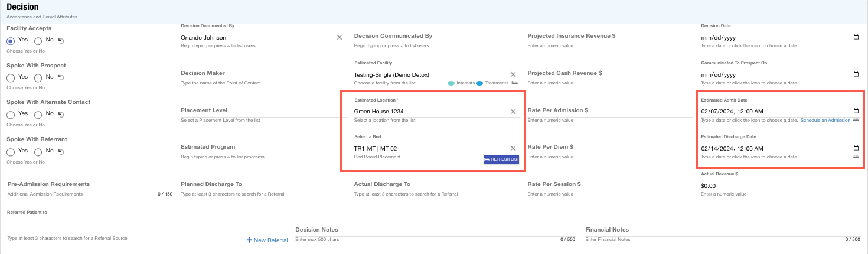Screen dimensions: 868x254
Task: Open calendar picker for Decision Date
Action: [856, 38]
